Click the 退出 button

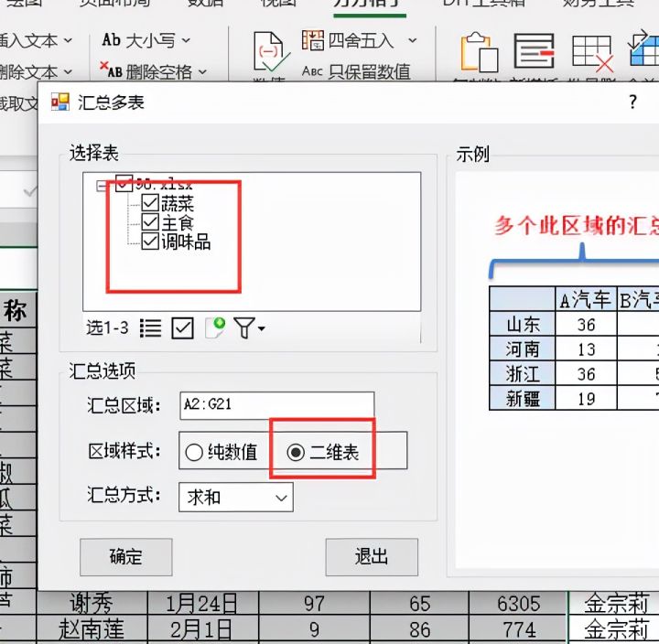point(372,557)
